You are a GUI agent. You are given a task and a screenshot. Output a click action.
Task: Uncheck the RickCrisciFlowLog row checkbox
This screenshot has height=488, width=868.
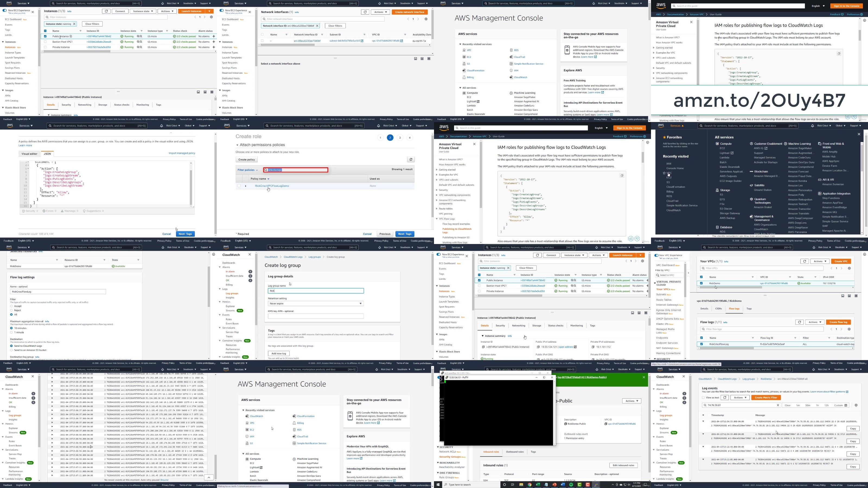coord(701,344)
